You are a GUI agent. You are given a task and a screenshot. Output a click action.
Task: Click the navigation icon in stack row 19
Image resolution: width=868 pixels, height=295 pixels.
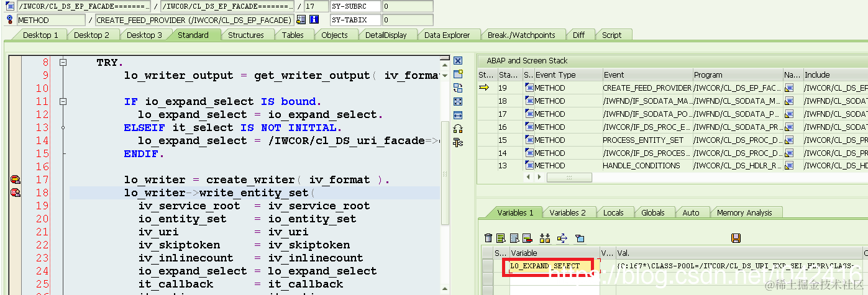click(788, 88)
